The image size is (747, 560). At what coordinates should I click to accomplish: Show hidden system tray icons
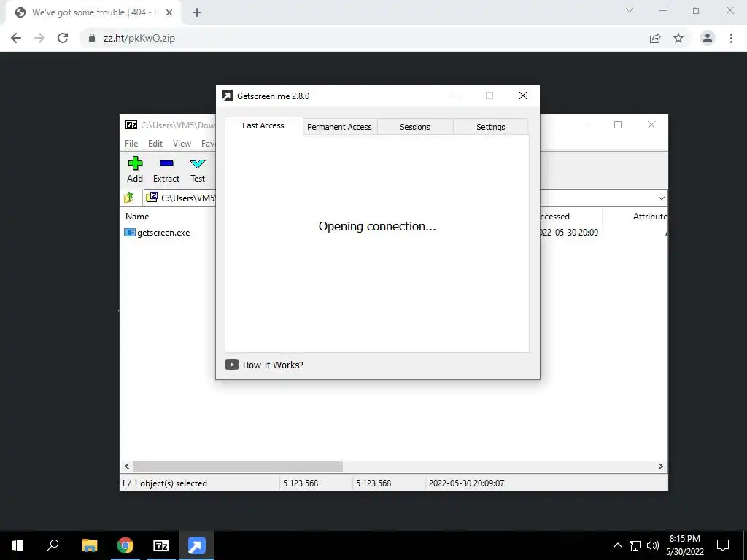pyautogui.click(x=617, y=545)
